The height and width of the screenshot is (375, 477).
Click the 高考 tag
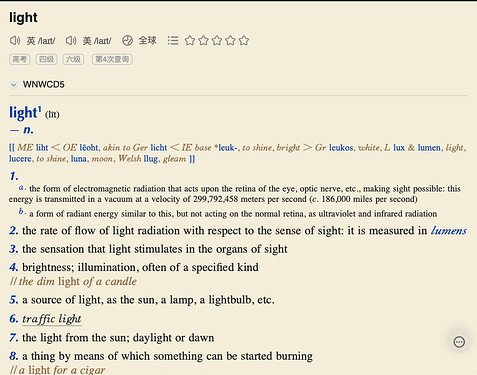click(x=20, y=59)
